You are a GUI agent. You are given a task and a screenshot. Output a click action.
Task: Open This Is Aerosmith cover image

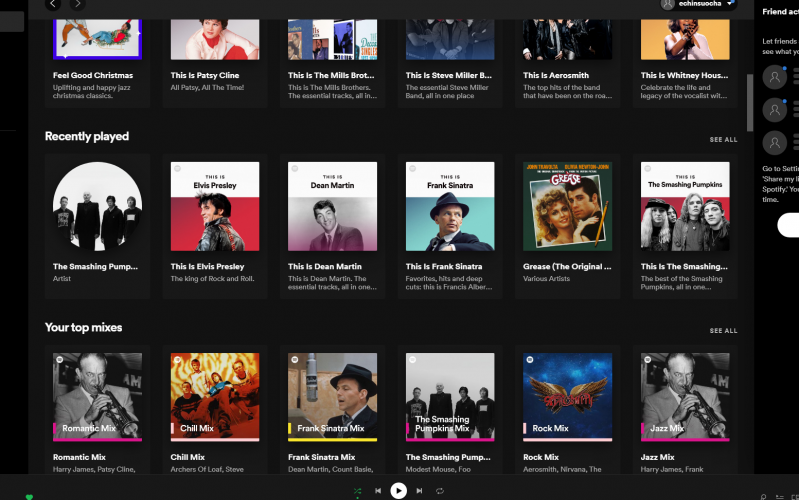coord(568,40)
